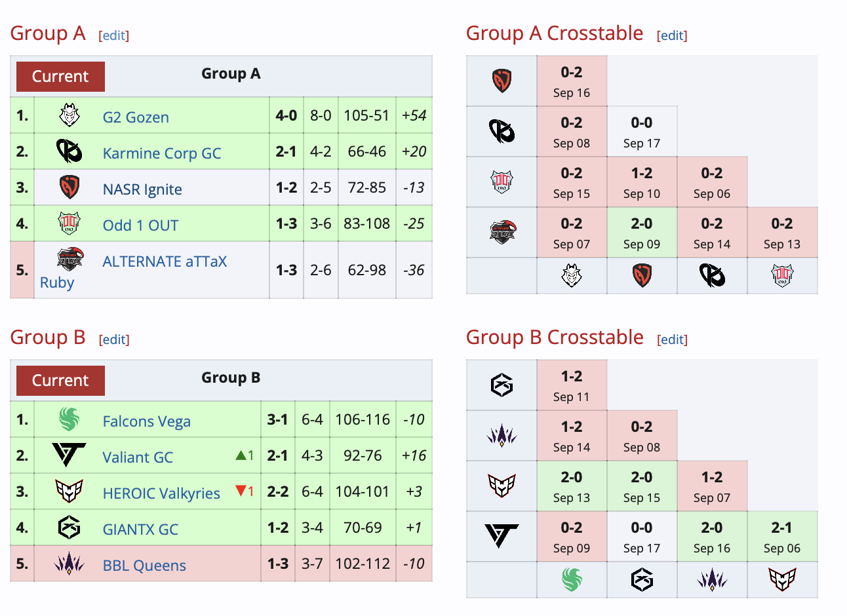Click the Valiant GC logo in Group B standings
847x616 pixels.
[x=69, y=455]
